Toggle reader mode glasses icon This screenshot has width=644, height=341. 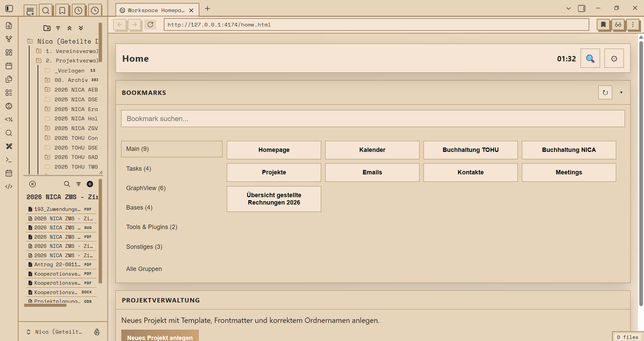pos(618,24)
